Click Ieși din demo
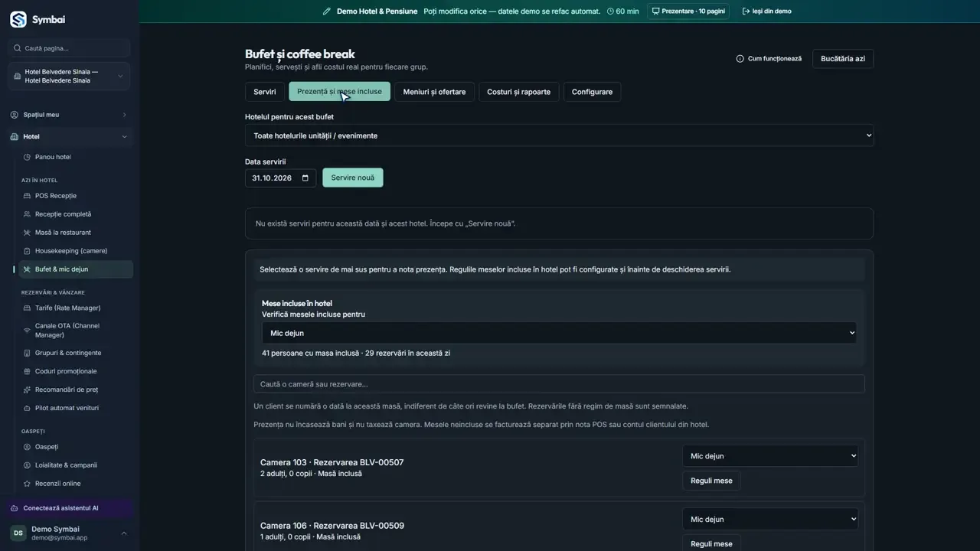980x551 pixels. click(767, 11)
